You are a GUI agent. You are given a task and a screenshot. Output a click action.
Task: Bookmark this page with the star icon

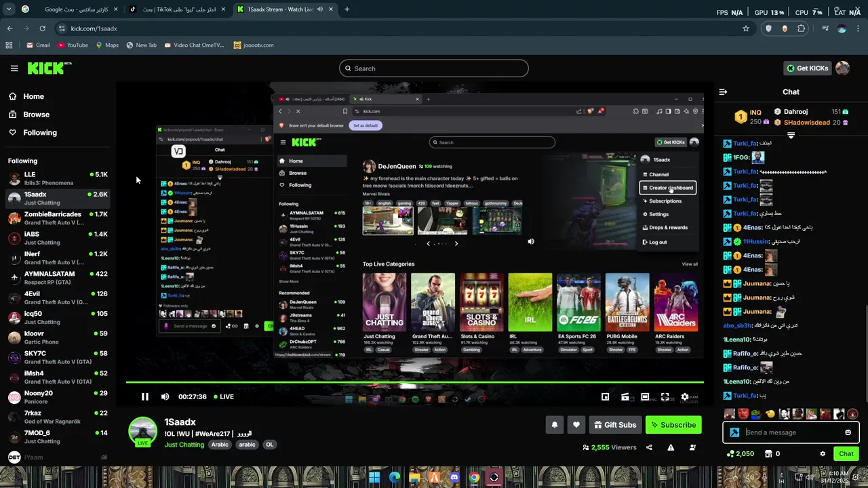(746, 28)
